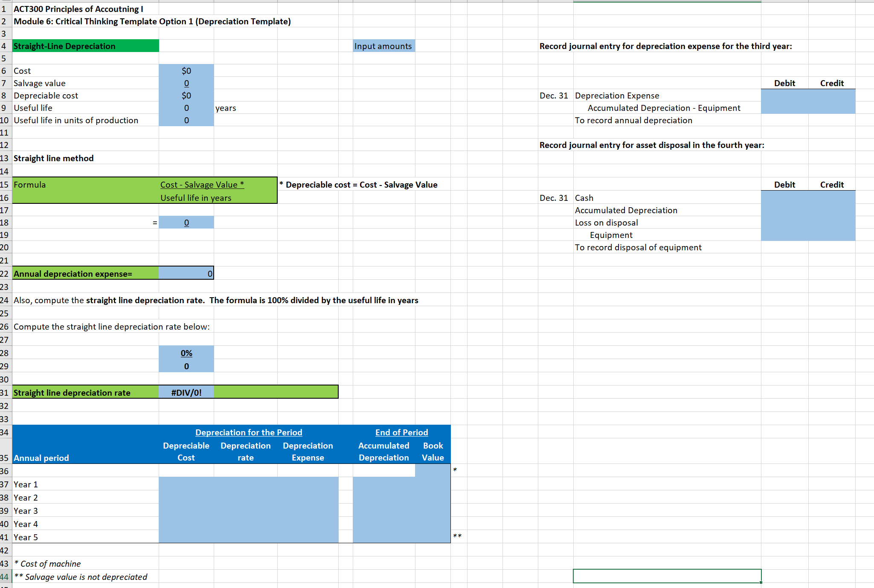Screen dimensions: 874x588
Task: Select Useful life in units of production value
Action: [186, 120]
